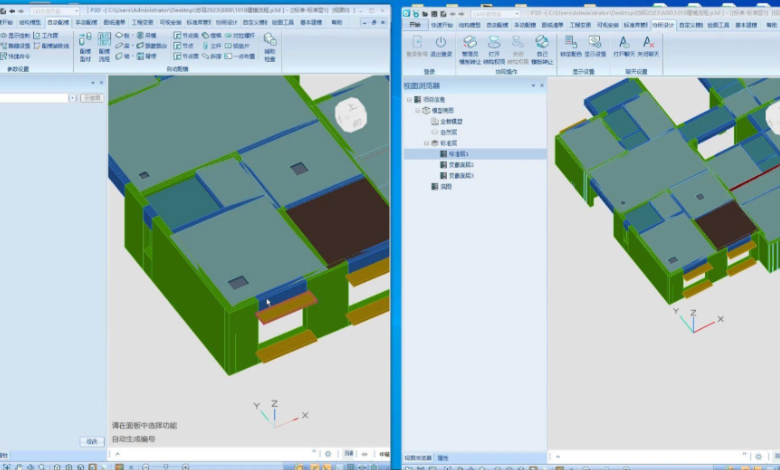Click the back arrow in left window title bar
This screenshot has width=780, height=470.
point(12,11)
